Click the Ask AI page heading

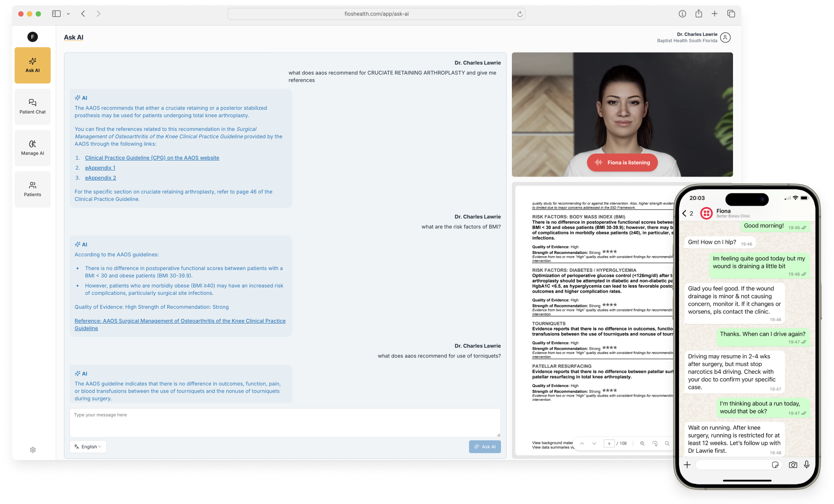[74, 37]
